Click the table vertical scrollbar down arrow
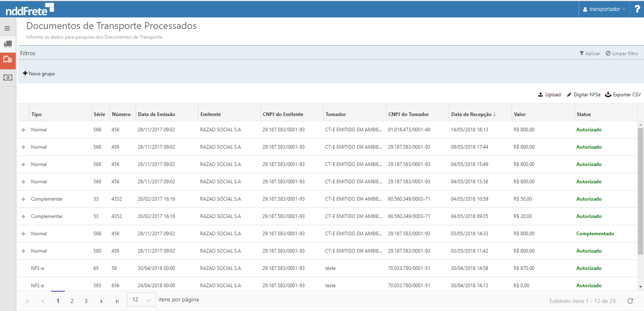Viewport: 644px width, 311px height. click(x=640, y=287)
